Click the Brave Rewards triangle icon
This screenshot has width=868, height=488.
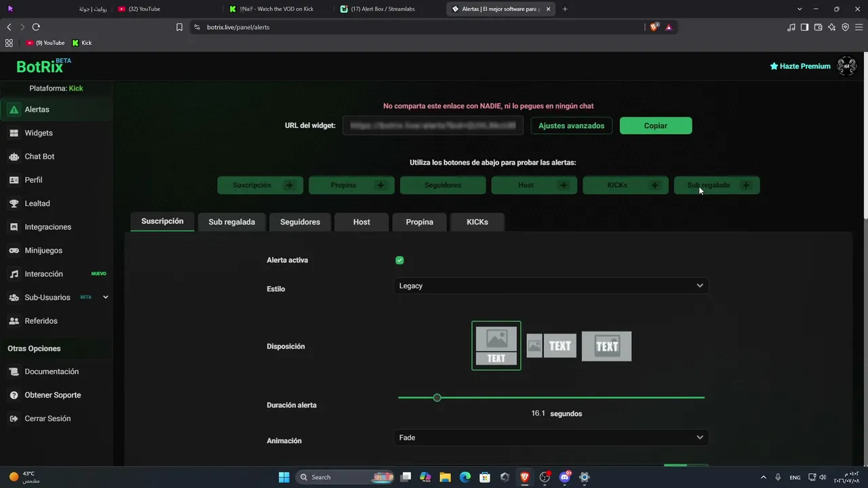669,27
